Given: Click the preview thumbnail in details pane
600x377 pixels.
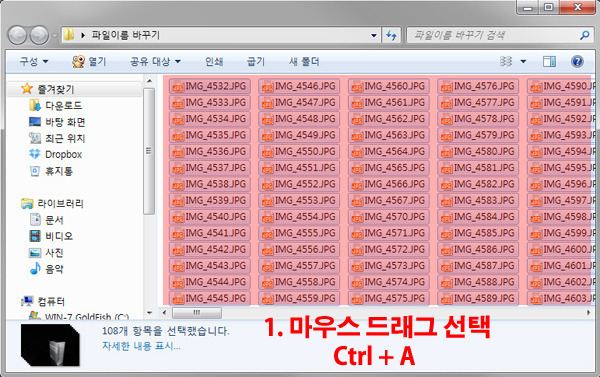Looking at the screenshot, I should point(50,345).
